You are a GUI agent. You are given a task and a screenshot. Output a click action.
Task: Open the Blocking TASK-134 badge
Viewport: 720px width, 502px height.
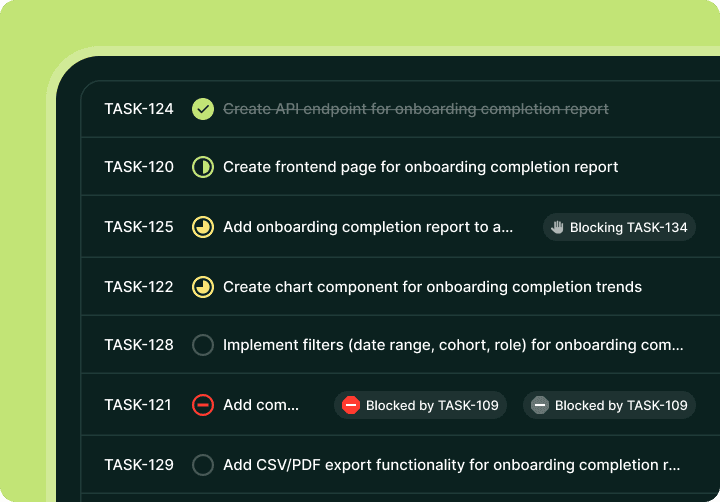[x=619, y=227]
